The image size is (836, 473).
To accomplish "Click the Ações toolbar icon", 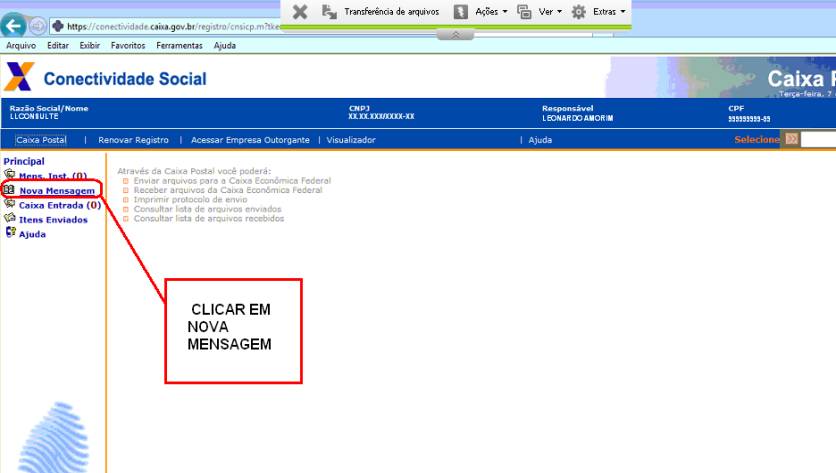I will click(461, 12).
